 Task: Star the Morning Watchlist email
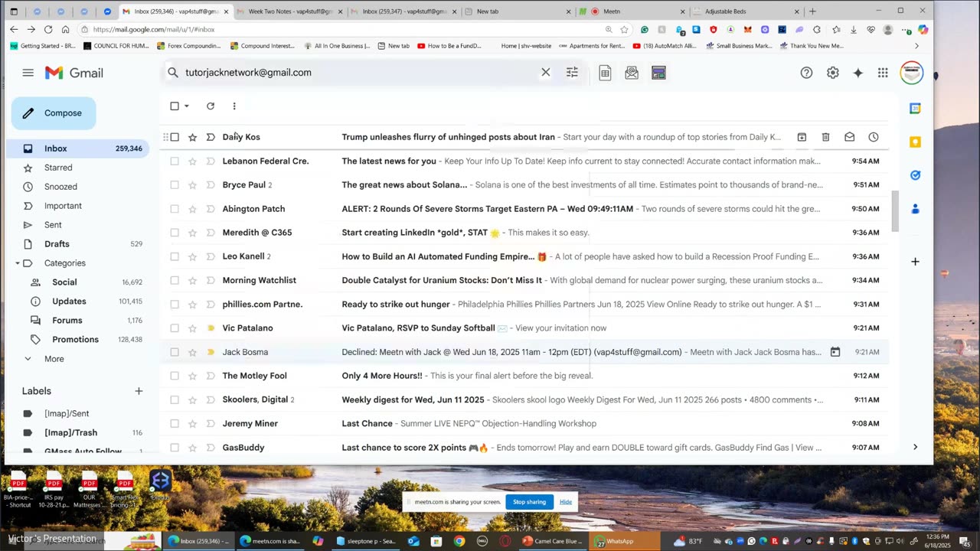pyautogui.click(x=192, y=281)
